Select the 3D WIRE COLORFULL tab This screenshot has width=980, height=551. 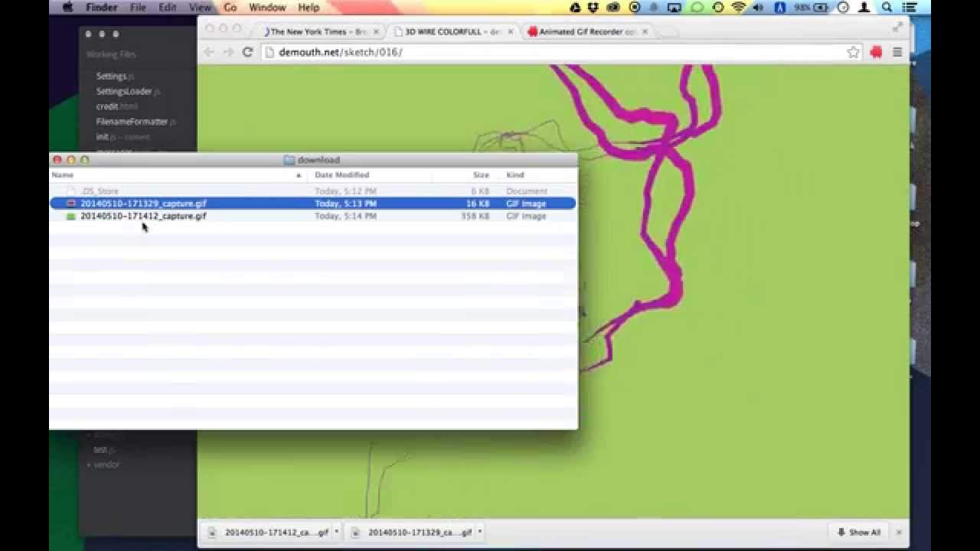pos(444,32)
